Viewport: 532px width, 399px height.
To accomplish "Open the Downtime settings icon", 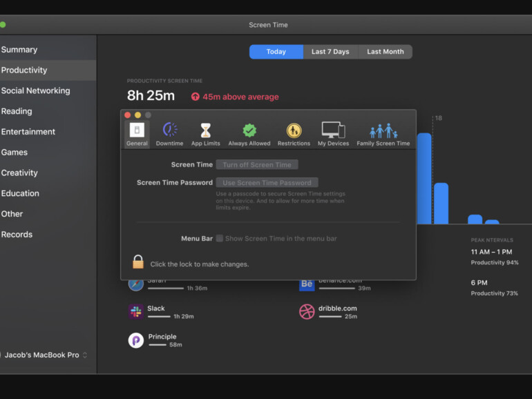I will pos(170,130).
